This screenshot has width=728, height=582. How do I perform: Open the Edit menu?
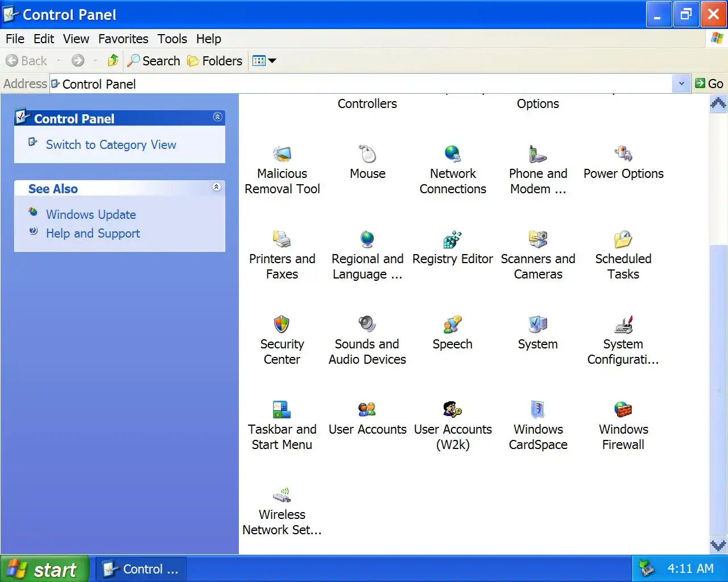44,39
